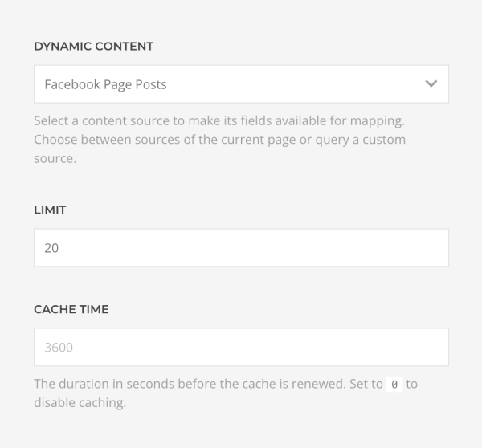Click the inline code badge showing 0
Viewport: 482px width, 448px height.
[394, 385]
